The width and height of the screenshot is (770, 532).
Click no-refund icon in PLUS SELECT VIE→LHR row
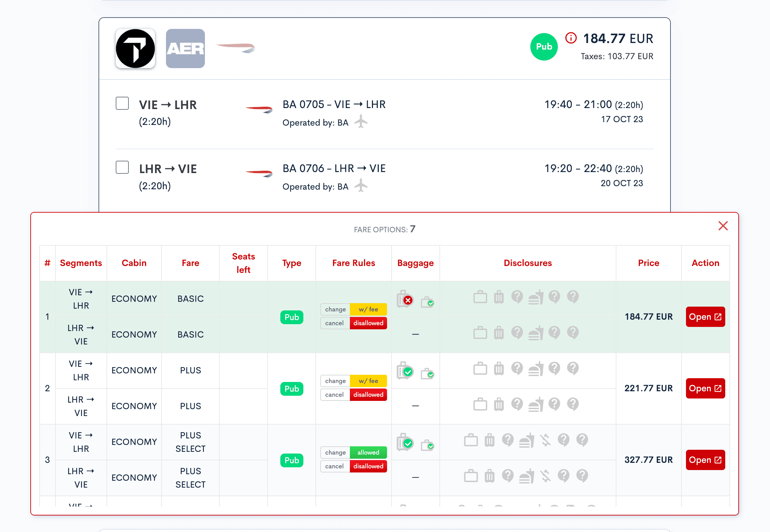point(545,440)
